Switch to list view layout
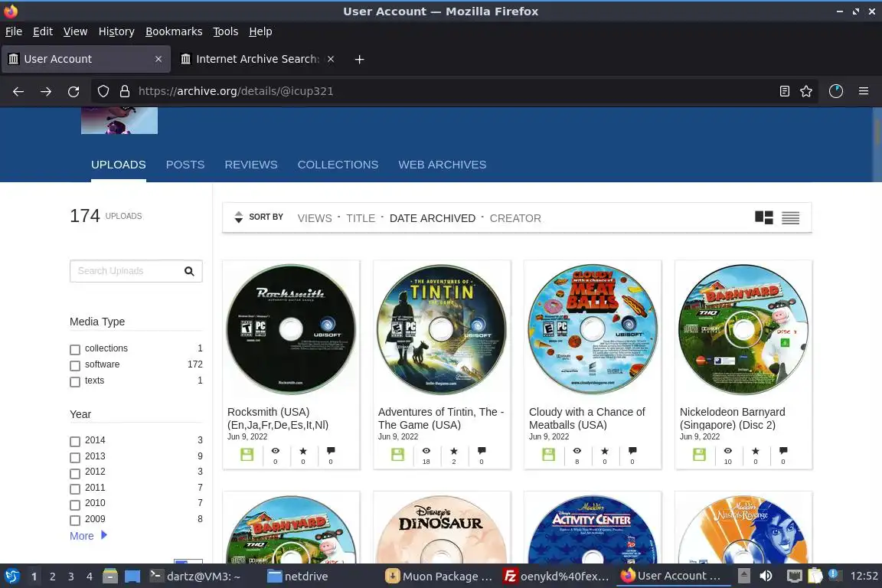 point(790,217)
